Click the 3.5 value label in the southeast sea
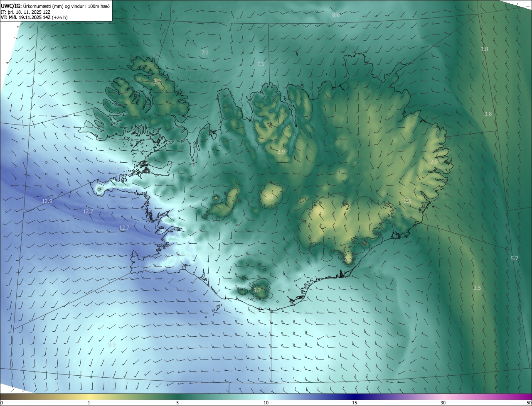 click(x=477, y=288)
